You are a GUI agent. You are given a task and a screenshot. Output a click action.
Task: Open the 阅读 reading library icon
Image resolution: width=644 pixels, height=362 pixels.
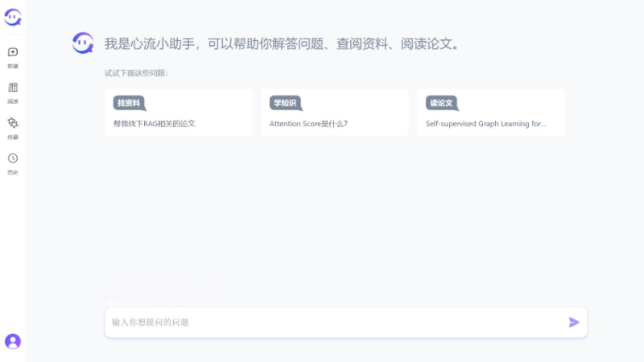tap(13, 88)
